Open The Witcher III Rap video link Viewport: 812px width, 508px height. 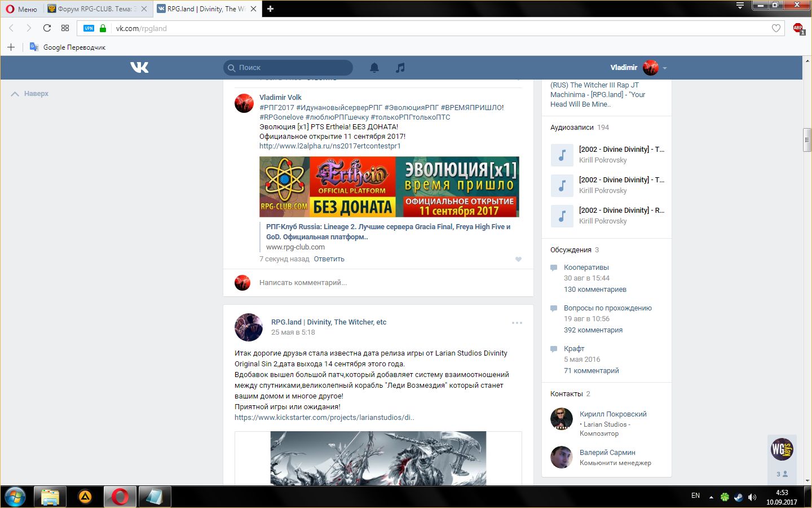click(x=598, y=95)
